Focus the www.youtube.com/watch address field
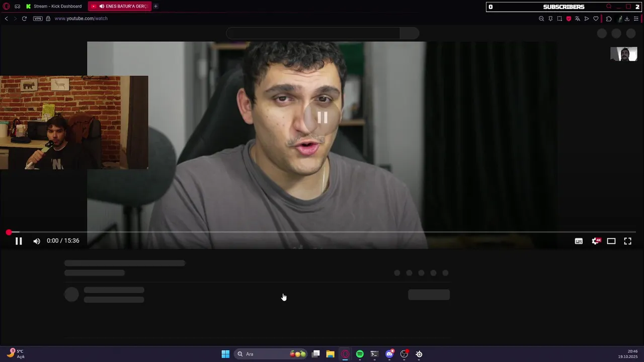The image size is (644, 362). (x=81, y=19)
